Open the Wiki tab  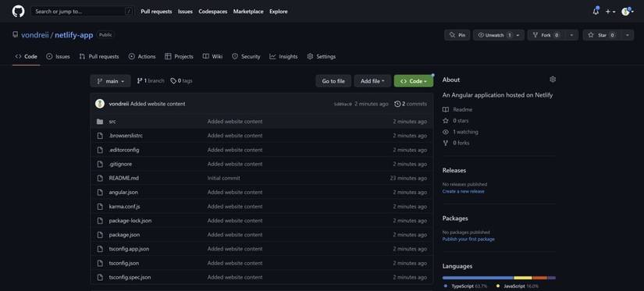pyautogui.click(x=213, y=57)
